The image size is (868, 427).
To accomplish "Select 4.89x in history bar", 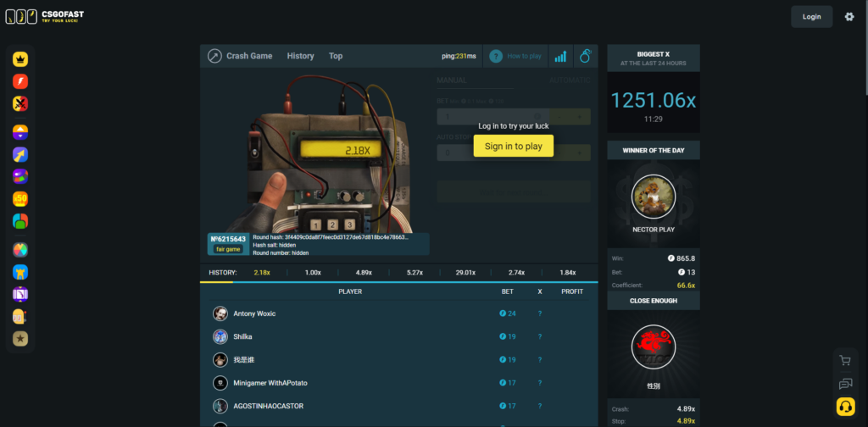I will click(x=364, y=273).
